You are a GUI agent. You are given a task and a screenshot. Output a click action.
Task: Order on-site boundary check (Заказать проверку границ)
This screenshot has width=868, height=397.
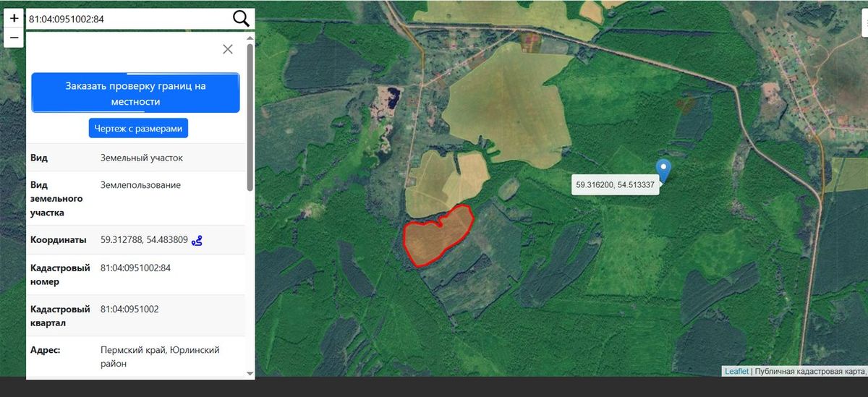click(135, 93)
